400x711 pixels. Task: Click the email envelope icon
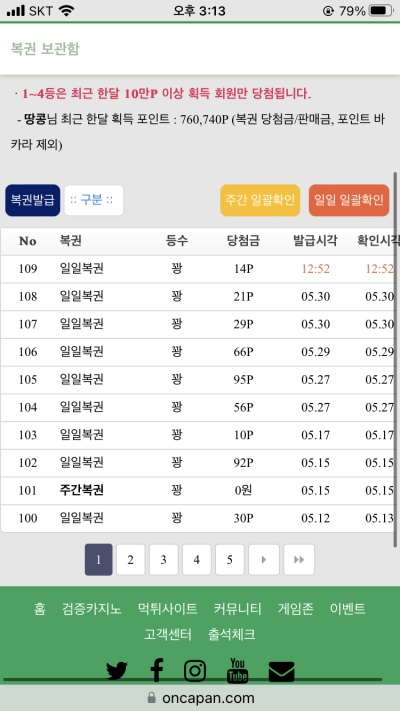(x=282, y=672)
